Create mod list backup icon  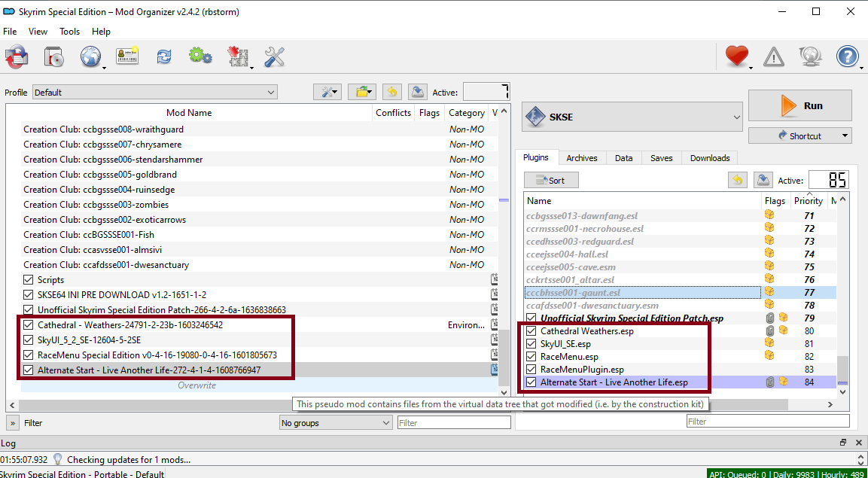[417, 92]
